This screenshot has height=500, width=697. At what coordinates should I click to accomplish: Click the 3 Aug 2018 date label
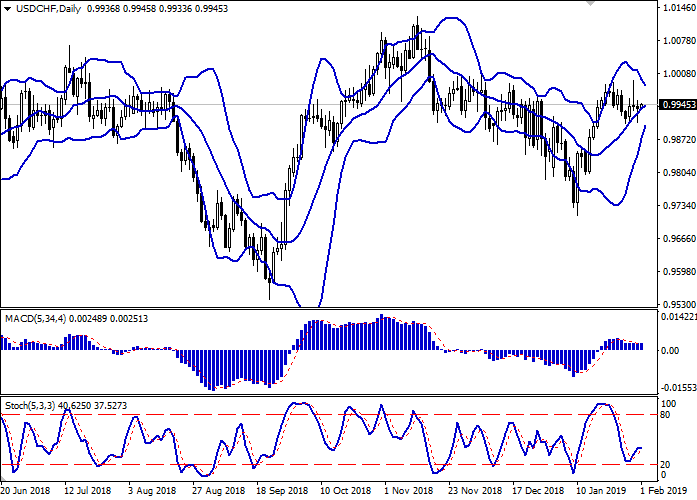coord(152,491)
